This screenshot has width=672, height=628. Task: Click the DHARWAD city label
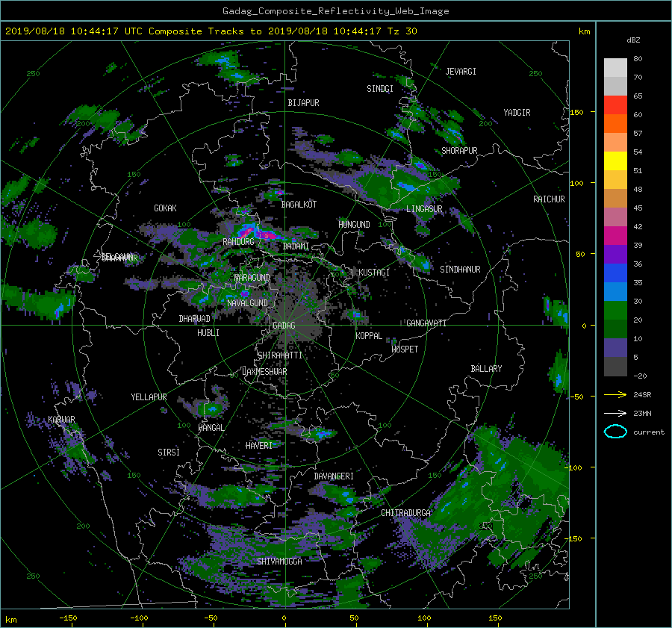(x=194, y=319)
